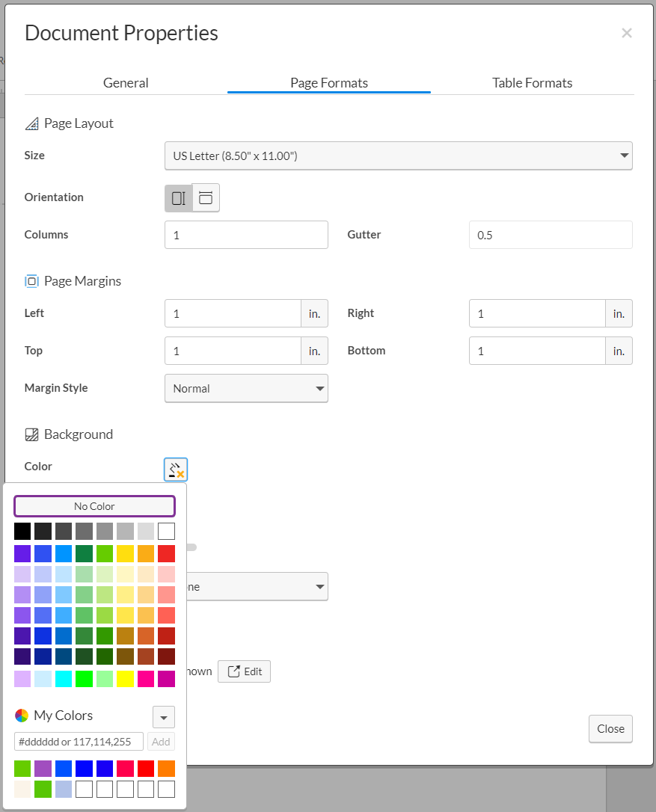Click the Edit button
656x812 pixels.
tap(245, 671)
